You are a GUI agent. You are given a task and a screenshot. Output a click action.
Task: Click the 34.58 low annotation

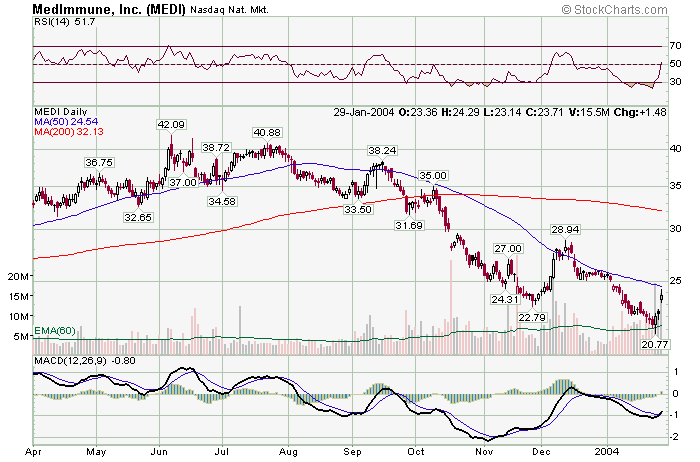(222, 201)
